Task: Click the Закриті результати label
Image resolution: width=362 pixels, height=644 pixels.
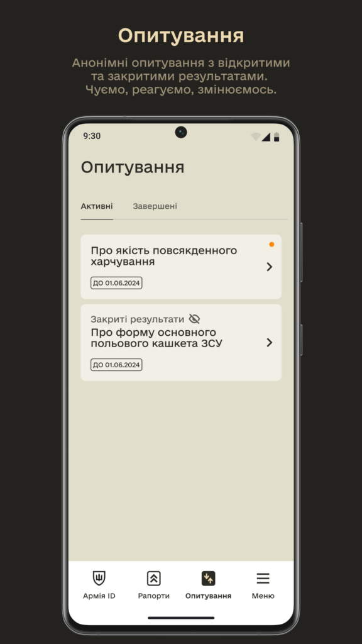Action: (138, 319)
